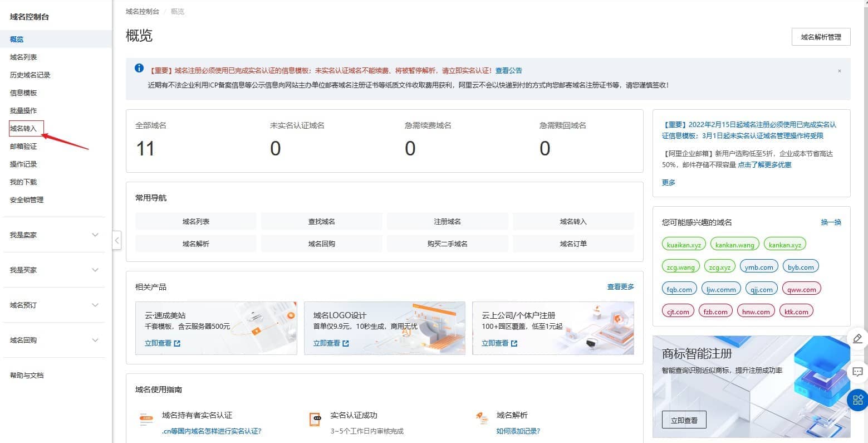Collapse the left sidebar with arrow handle
The image size is (868, 443).
(116, 241)
